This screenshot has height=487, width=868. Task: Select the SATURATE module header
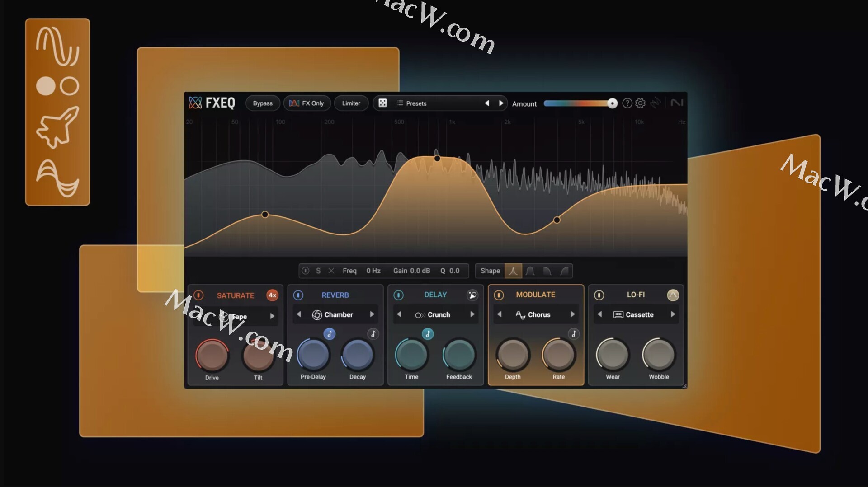[235, 295]
